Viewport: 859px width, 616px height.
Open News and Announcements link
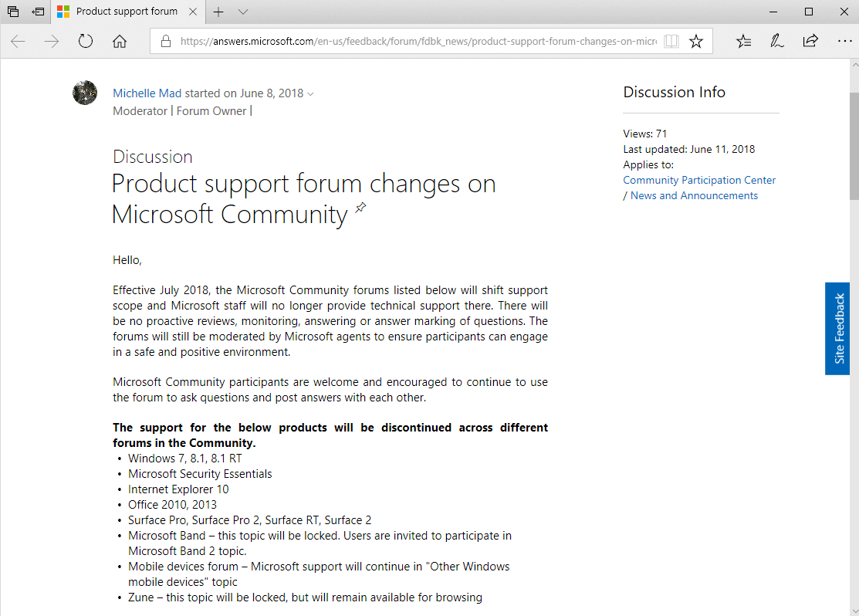click(x=694, y=195)
